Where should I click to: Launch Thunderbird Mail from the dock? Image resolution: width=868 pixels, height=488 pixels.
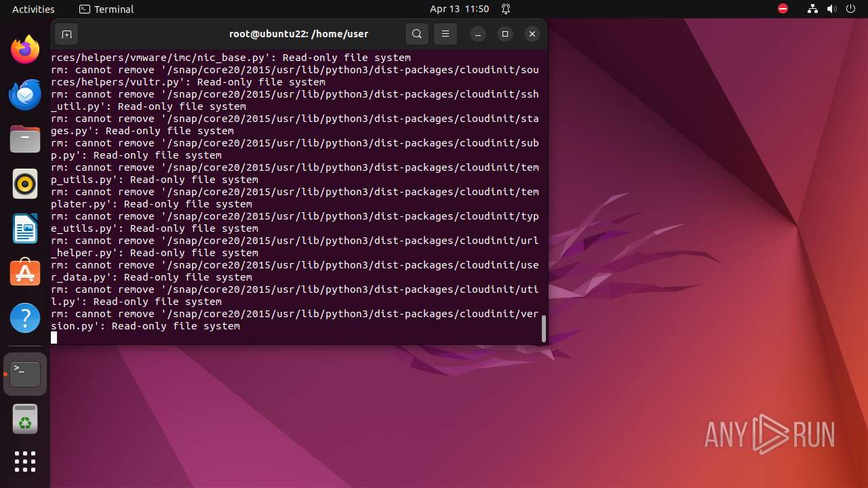click(25, 94)
